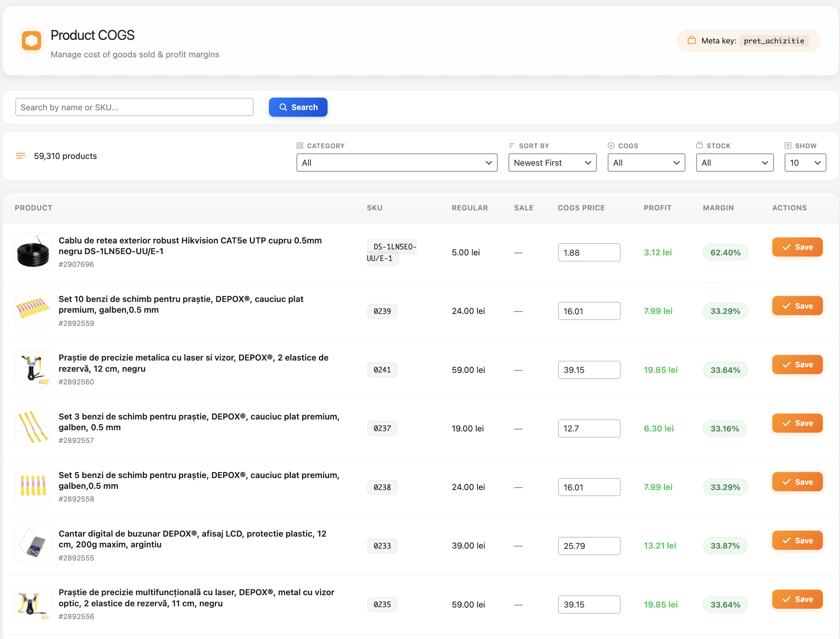Click the sort lines icon beside SORT BY
The width and height of the screenshot is (840, 639).
[x=512, y=145]
